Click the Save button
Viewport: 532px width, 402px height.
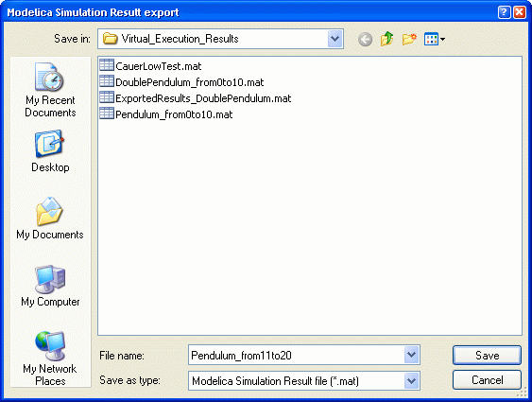click(487, 355)
